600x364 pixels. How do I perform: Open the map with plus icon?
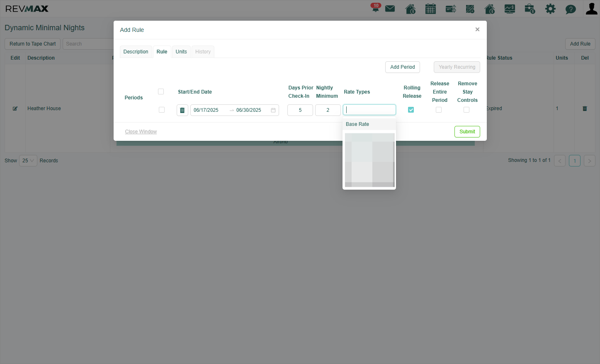[x=470, y=9]
